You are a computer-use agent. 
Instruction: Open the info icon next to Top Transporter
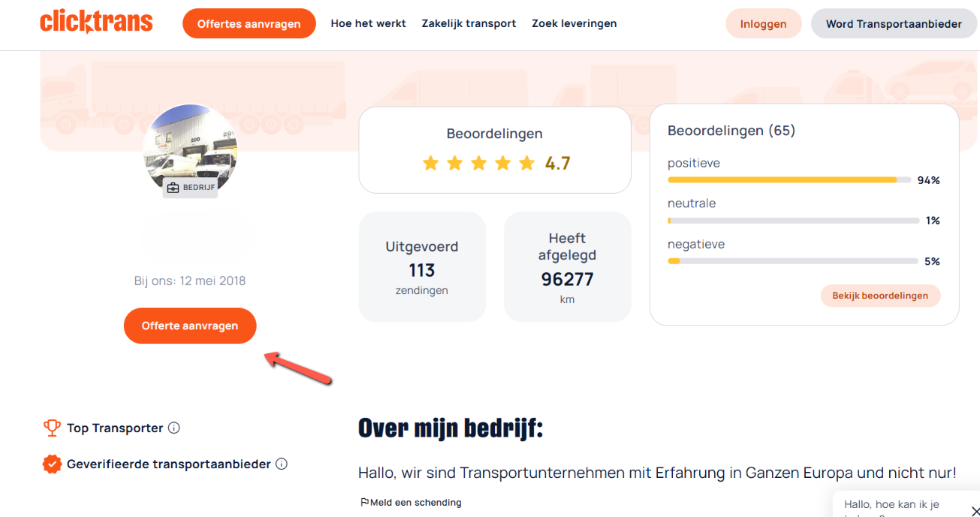(x=174, y=428)
